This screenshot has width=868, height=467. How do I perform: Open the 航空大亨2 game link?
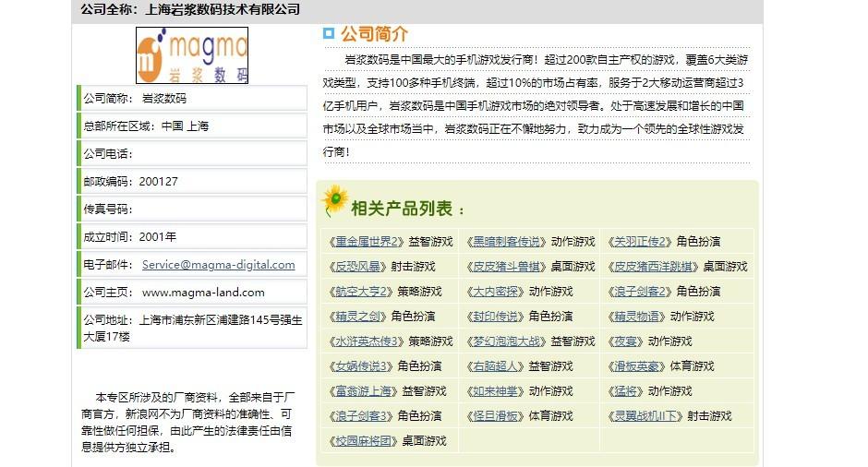click(x=361, y=291)
